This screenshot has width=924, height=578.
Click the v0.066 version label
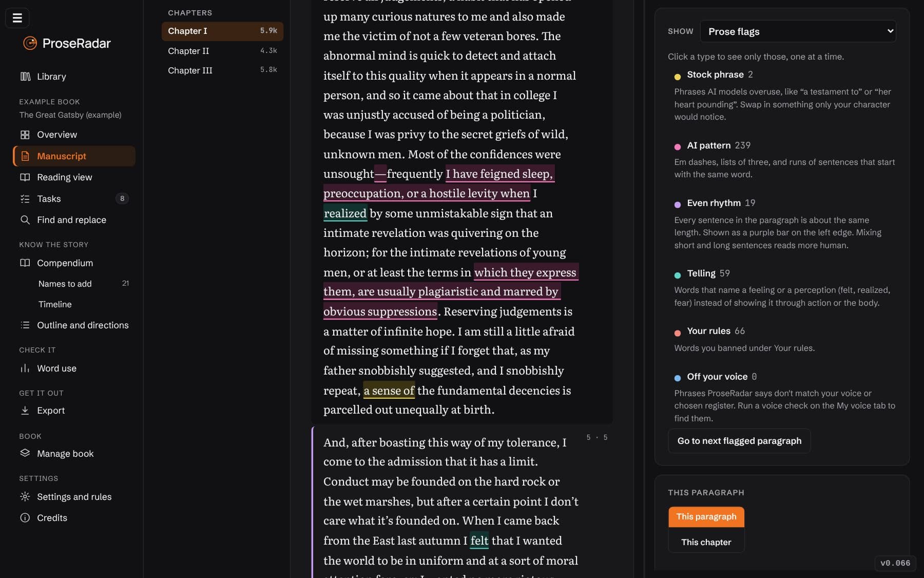(895, 563)
